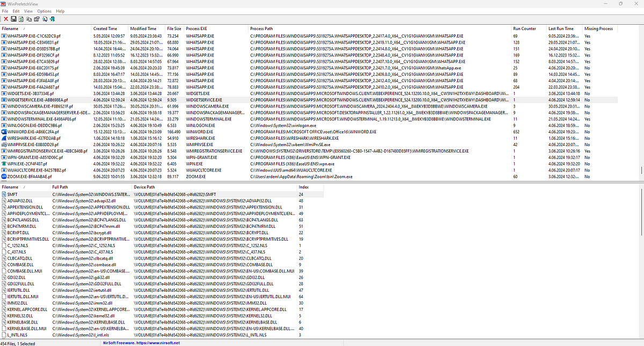Select C_1252.NLS in the loaded files list
The image size is (644, 346).
pos(19,245)
